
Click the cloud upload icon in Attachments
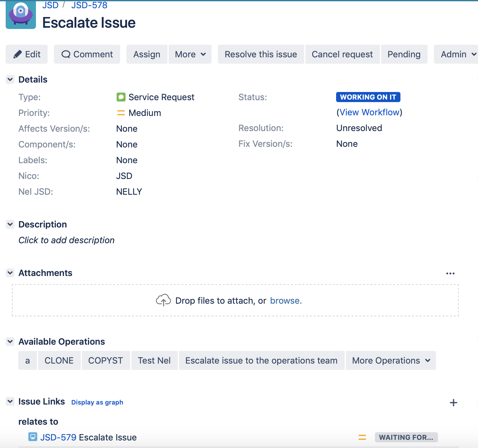(163, 300)
